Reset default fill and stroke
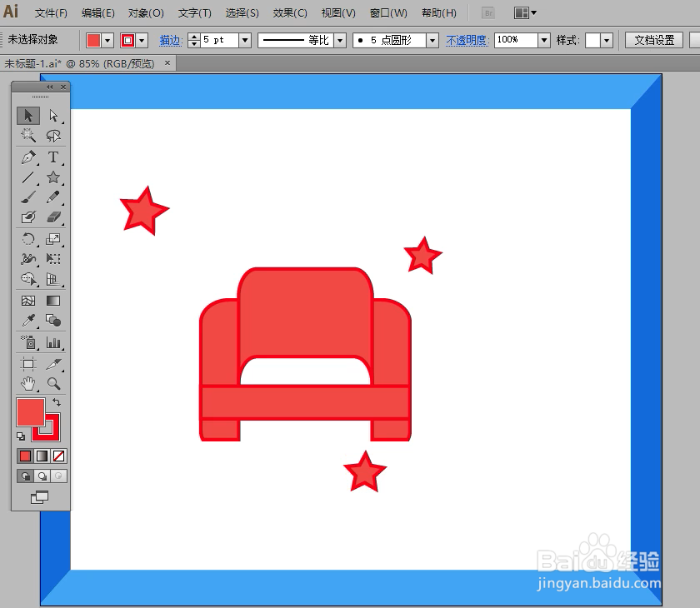Screen dimensions: 700x608 pos(21,436)
